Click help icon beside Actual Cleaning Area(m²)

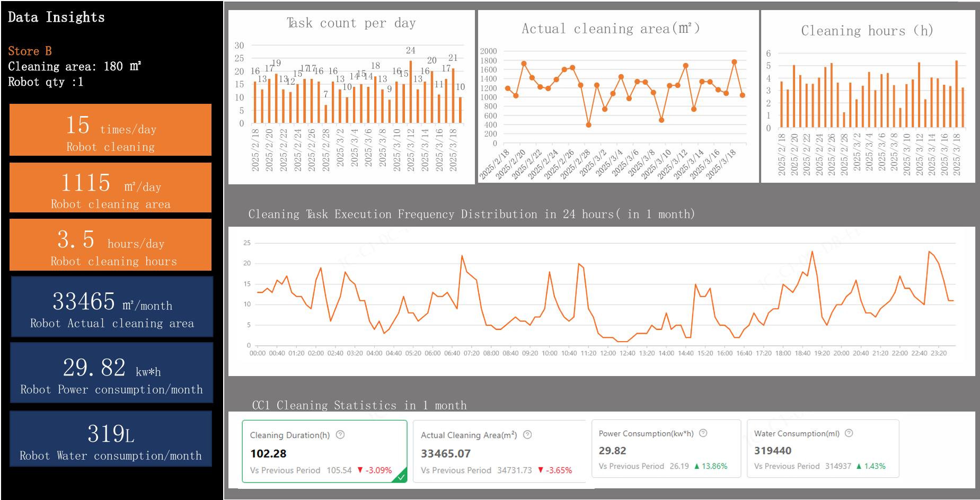(527, 435)
